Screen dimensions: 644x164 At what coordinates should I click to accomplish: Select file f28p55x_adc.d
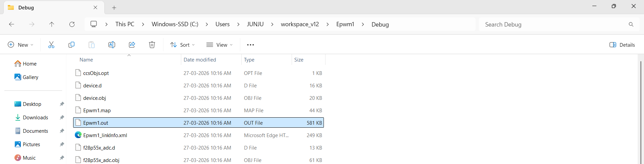tap(198, 148)
